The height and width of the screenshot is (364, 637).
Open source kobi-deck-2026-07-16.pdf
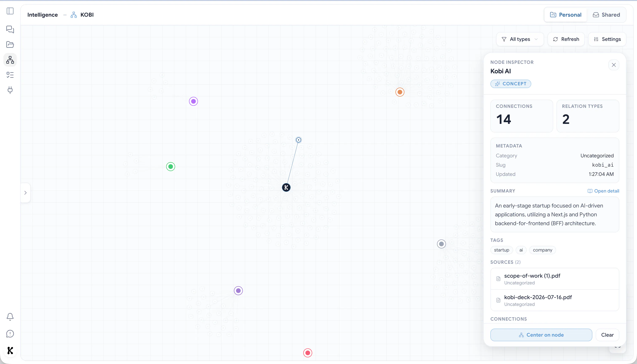point(555,300)
